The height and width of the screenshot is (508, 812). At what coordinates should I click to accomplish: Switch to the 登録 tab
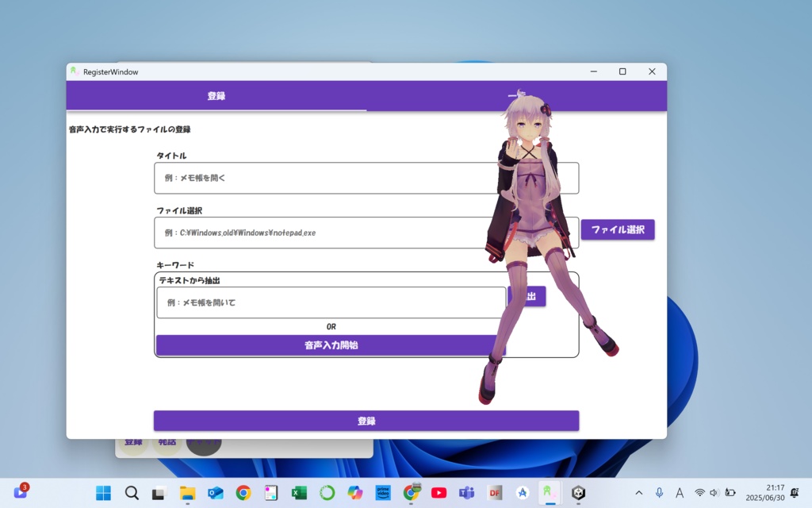[216, 95]
